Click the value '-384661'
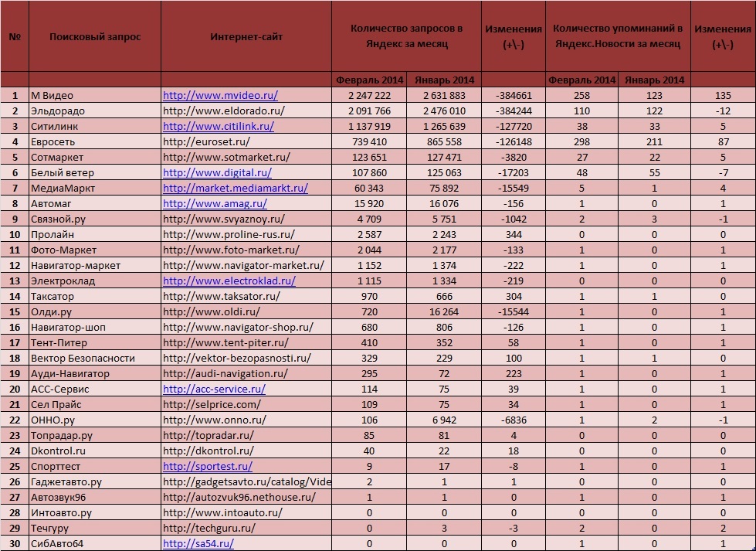This screenshot has height=551, width=756. tap(514, 95)
